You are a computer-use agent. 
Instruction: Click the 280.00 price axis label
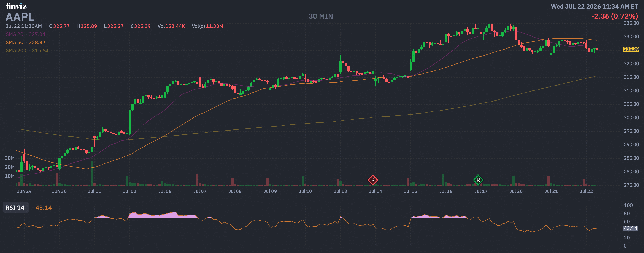point(631,172)
